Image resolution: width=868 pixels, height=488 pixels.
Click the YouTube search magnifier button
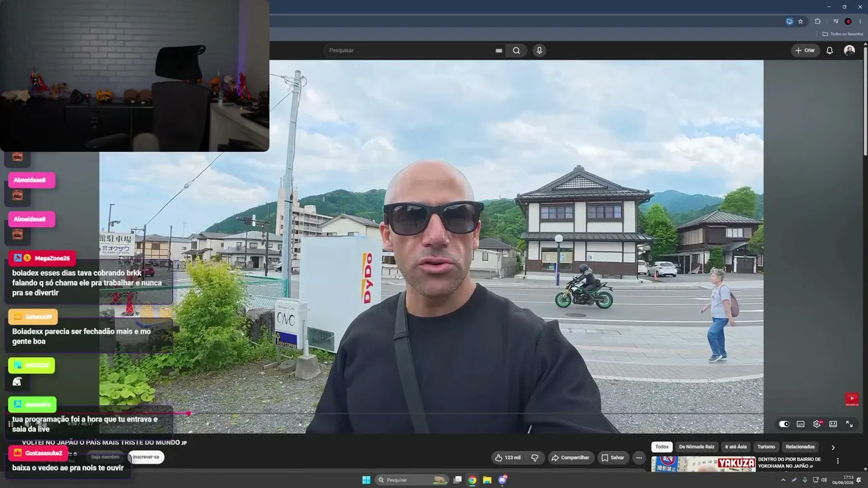[516, 50]
